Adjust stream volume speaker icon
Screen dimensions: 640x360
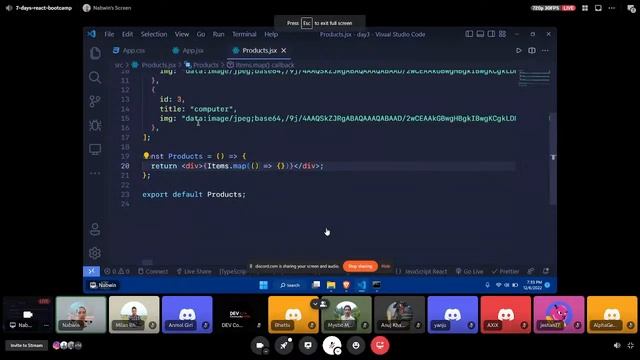point(617,345)
